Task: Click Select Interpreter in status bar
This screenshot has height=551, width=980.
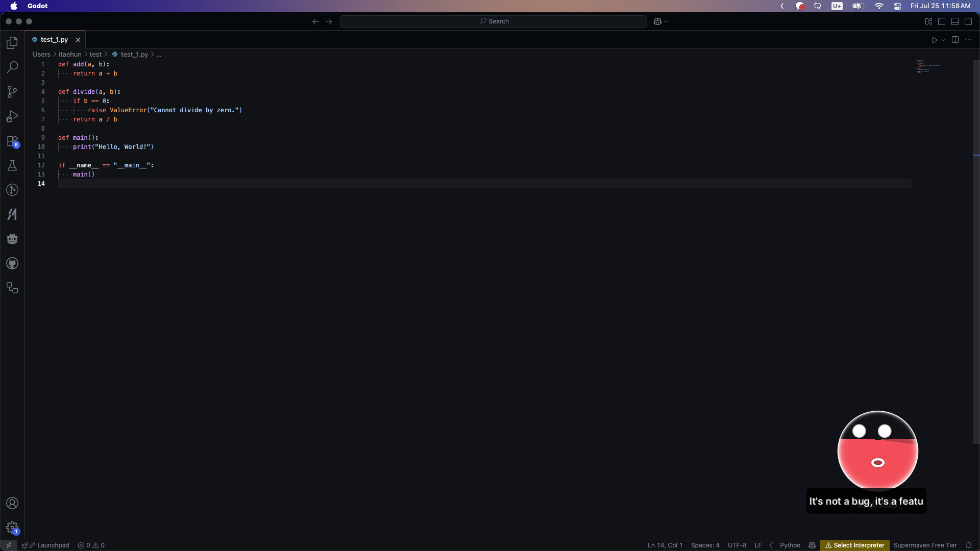Action: 854,545
